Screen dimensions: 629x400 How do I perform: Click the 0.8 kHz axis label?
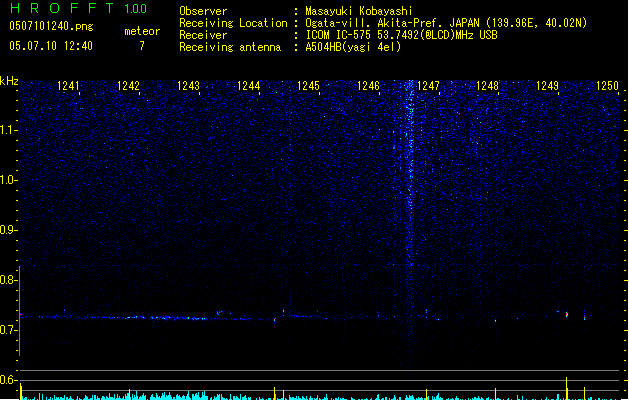[7, 280]
